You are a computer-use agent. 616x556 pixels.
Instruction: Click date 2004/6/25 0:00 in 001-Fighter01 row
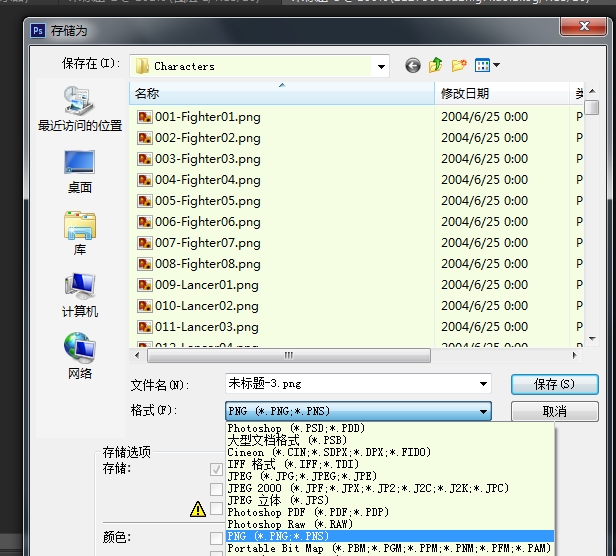click(x=484, y=117)
